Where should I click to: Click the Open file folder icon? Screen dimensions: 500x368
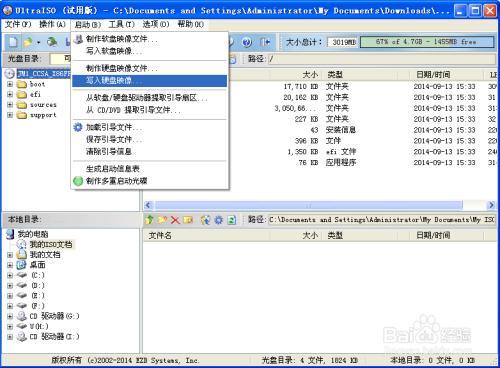29,42
